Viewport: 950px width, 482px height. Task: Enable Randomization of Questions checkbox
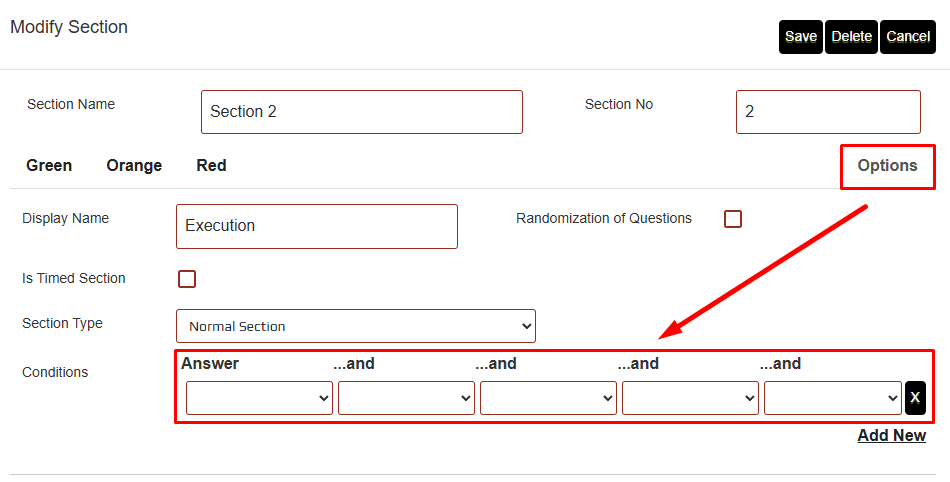click(733, 219)
